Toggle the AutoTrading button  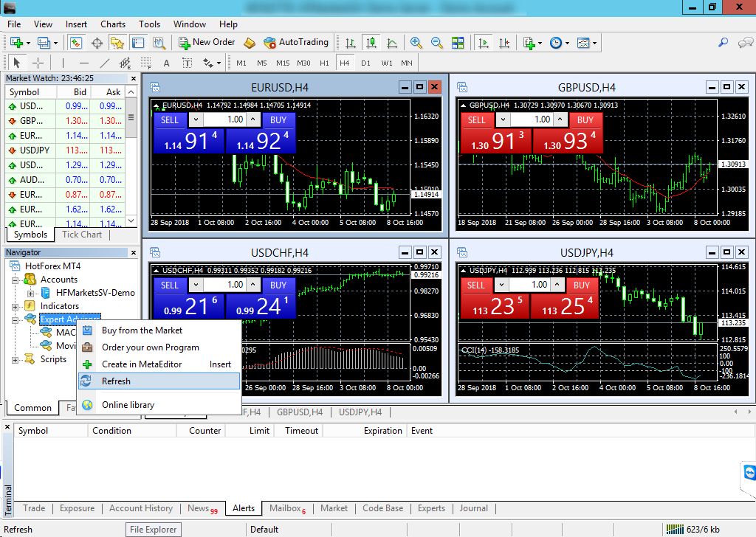point(295,43)
